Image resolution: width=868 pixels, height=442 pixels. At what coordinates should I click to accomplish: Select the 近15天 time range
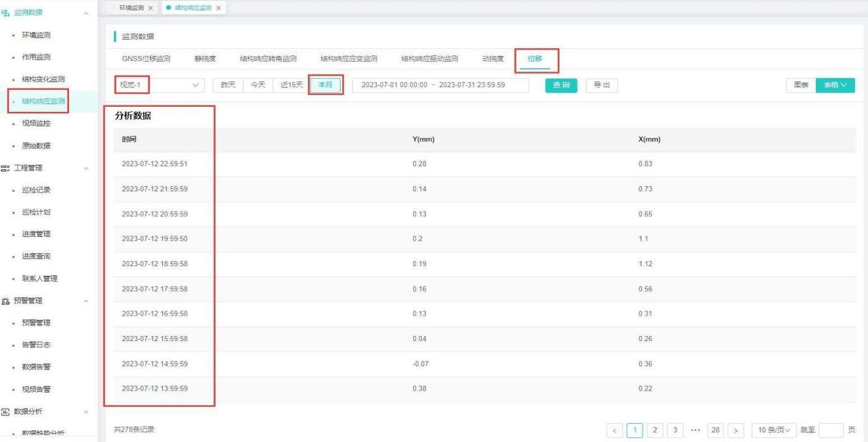pos(291,86)
